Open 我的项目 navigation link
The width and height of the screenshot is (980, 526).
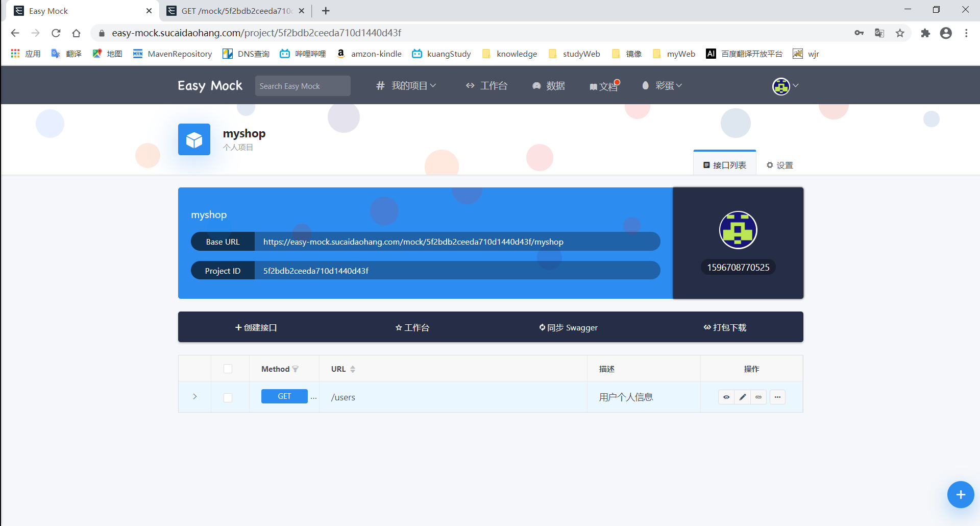tap(406, 86)
